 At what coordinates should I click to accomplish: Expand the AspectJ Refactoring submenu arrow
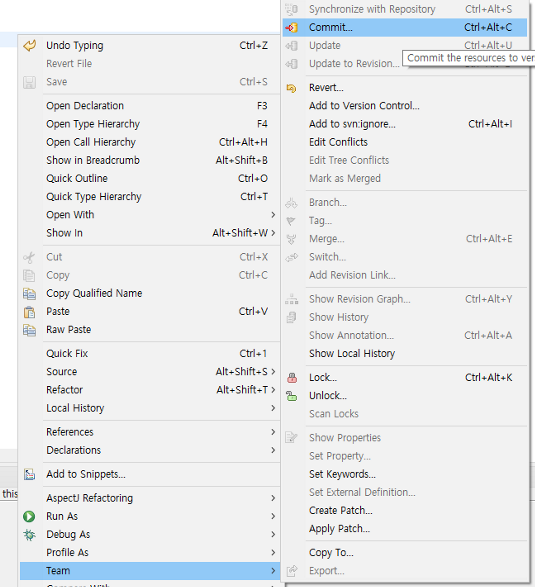click(273, 498)
